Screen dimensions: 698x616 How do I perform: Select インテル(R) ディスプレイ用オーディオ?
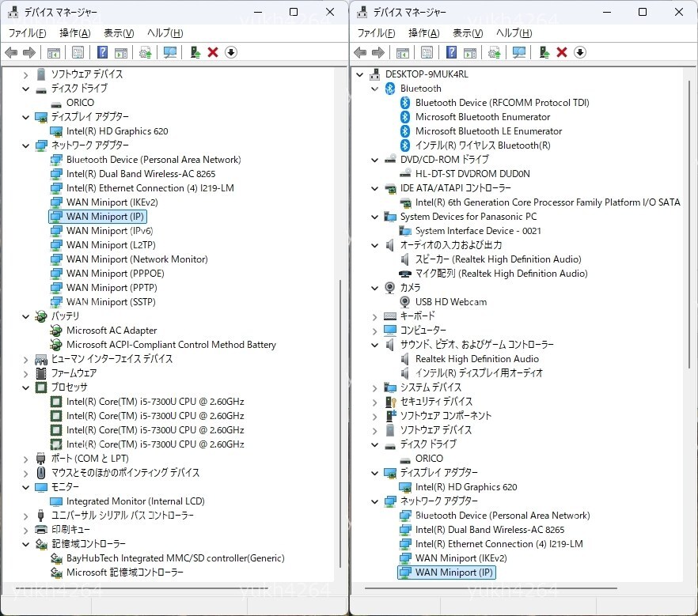click(x=479, y=373)
